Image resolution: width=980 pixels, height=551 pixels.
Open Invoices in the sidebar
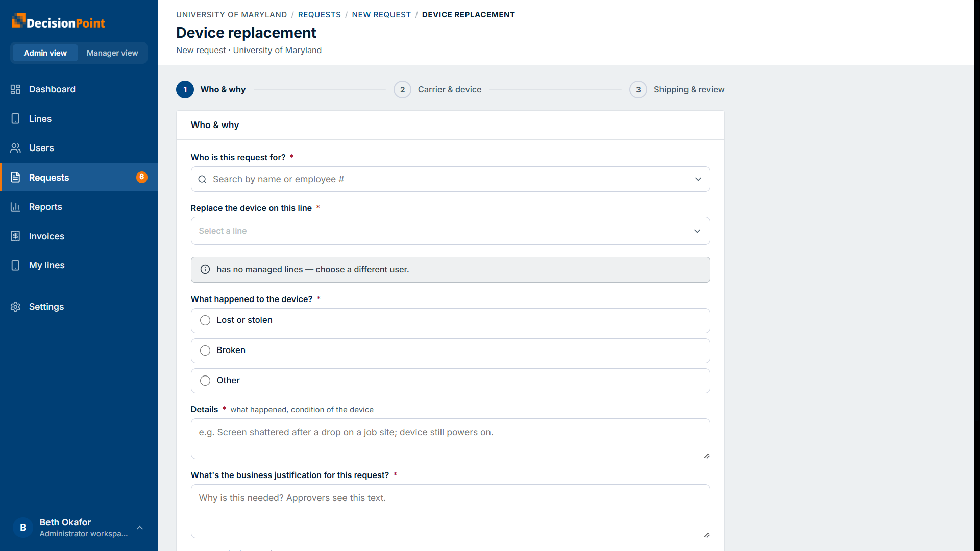point(79,236)
